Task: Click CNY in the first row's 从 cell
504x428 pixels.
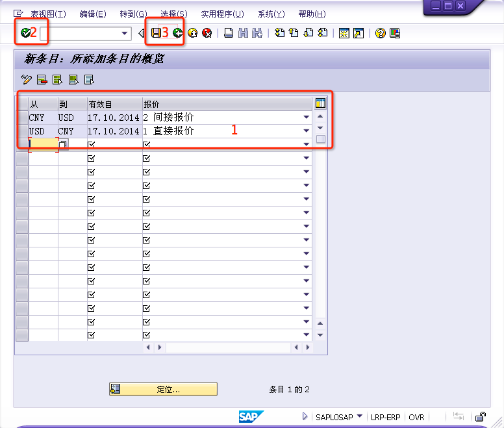Action: pyautogui.click(x=36, y=118)
